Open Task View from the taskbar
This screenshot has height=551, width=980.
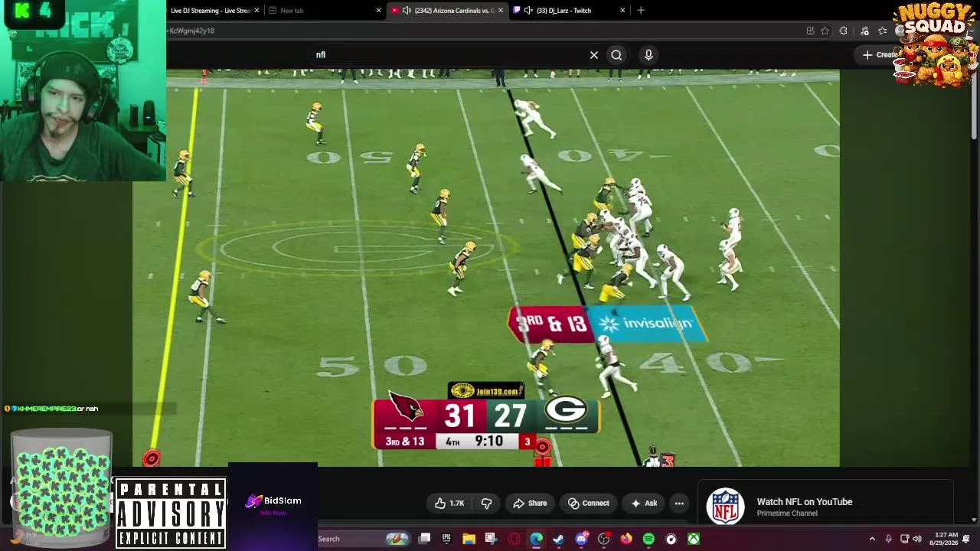coord(425,539)
